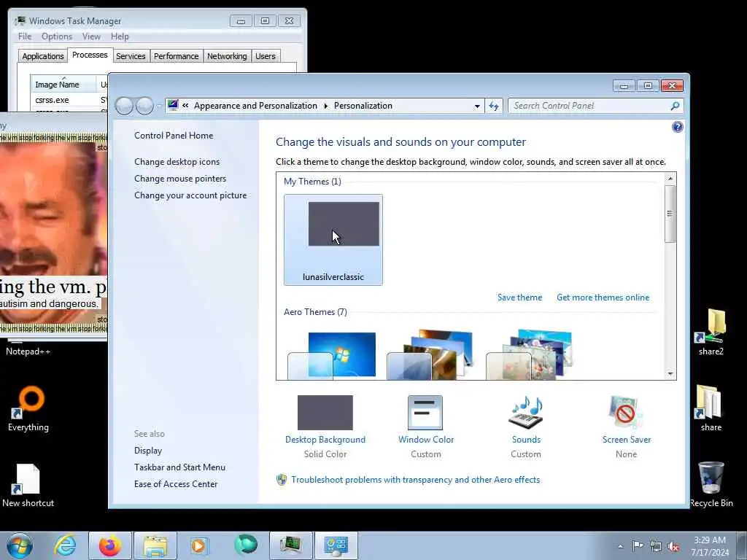The width and height of the screenshot is (747, 560).
Task: Click the Action Center flag tray icon
Action: click(638, 546)
